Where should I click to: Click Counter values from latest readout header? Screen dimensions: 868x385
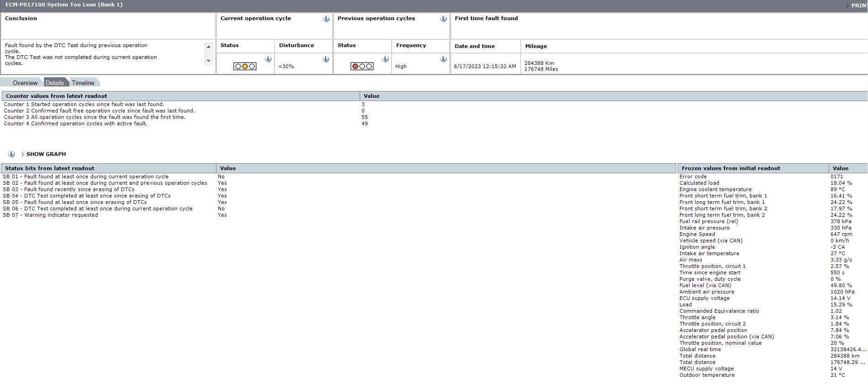point(56,96)
